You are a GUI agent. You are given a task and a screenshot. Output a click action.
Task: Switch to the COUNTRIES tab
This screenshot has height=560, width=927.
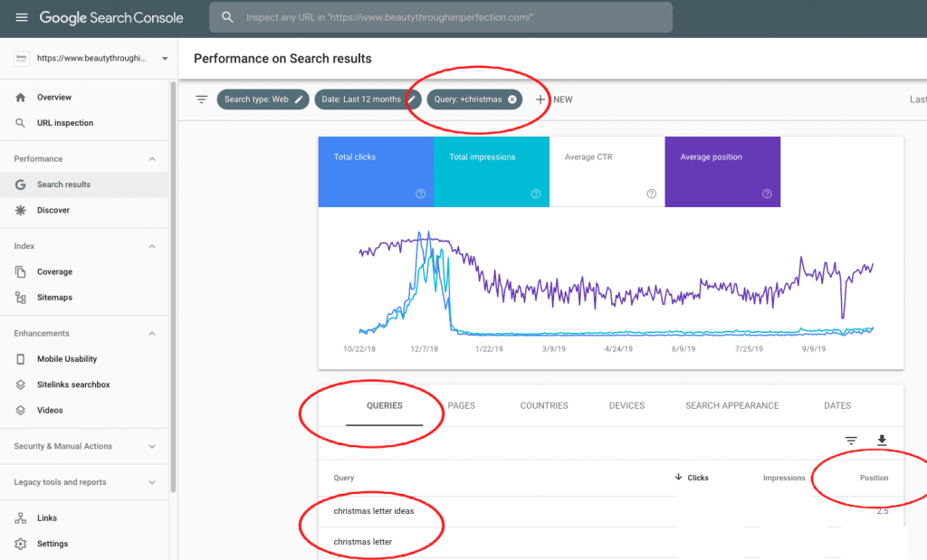click(543, 405)
